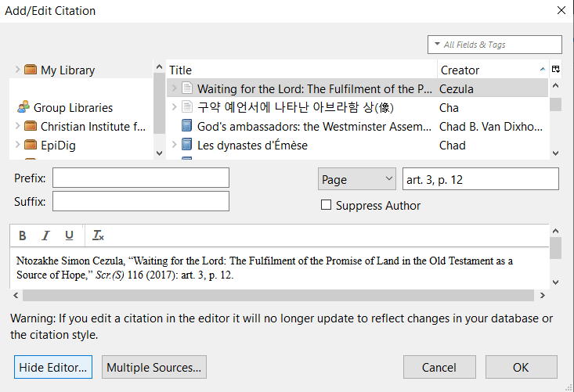
Task: Click the horizontal scrollbar of citation editor
Action: [x=282, y=295]
